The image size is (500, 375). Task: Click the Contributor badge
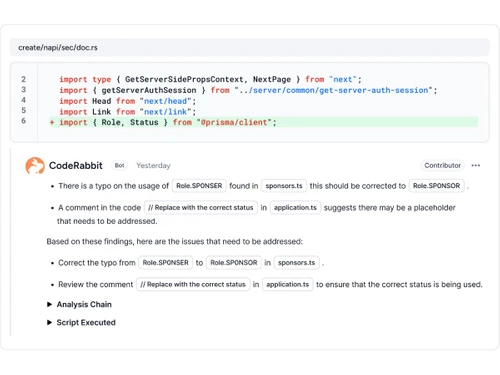tap(442, 165)
